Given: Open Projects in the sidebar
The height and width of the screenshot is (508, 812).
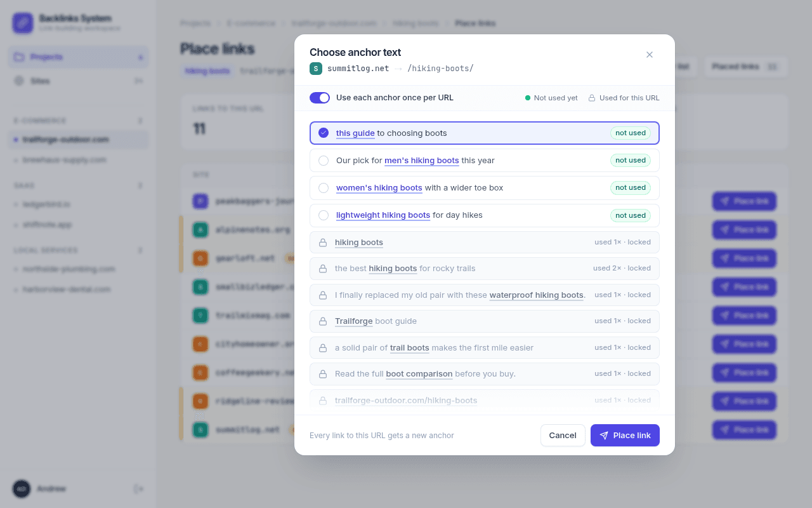Looking at the screenshot, I should coord(79,57).
